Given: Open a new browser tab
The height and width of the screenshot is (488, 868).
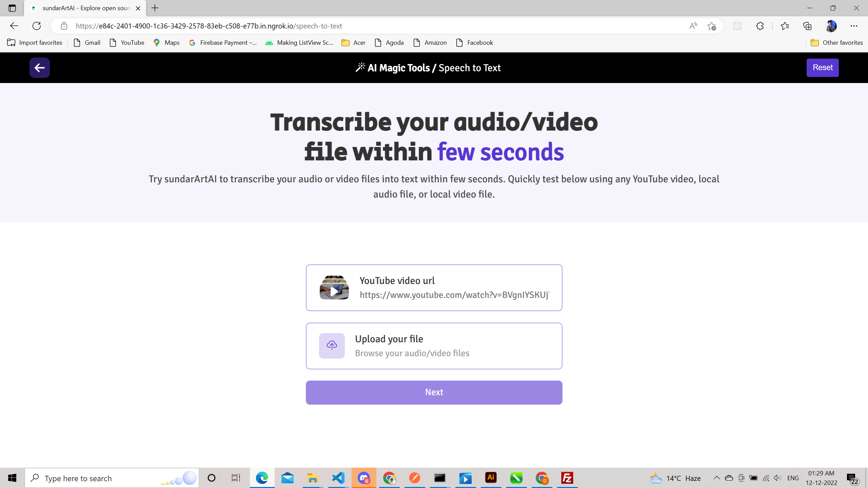Looking at the screenshot, I should pos(155,8).
